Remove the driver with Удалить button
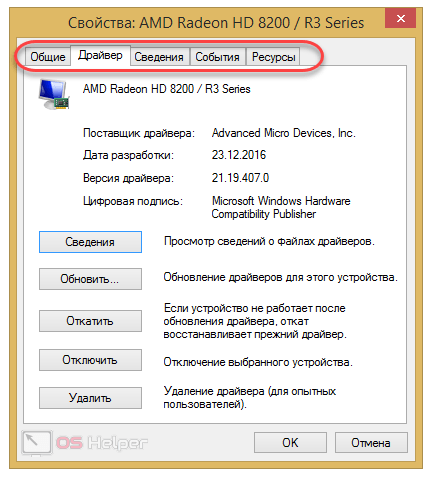This screenshot has width=431, height=478. pyautogui.click(x=90, y=398)
